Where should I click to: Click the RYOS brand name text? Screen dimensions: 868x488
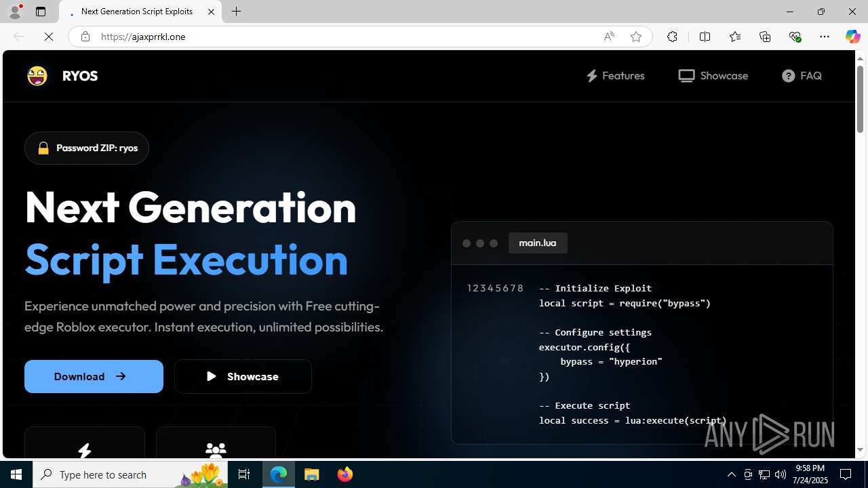pos(80,76)
